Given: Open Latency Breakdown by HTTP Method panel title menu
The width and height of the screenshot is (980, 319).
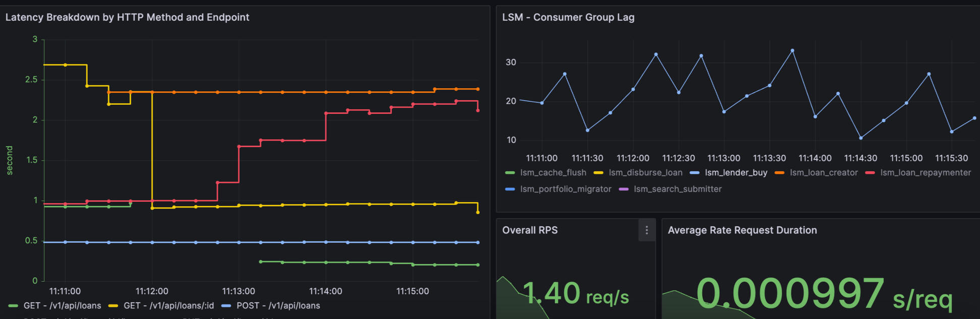Looking at the screenshot, I should [127, 17].
